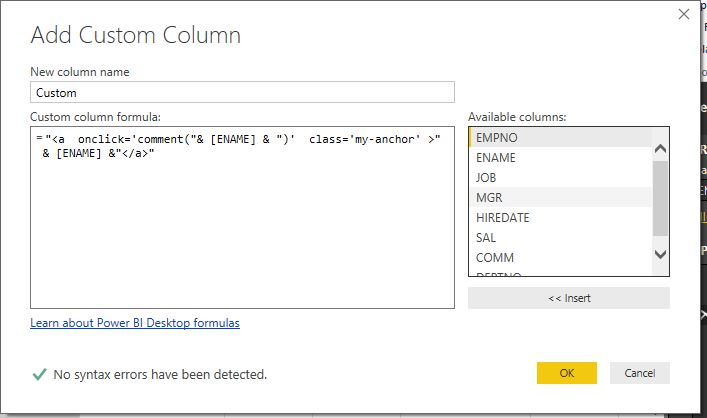Click the columns list scroll-down arrow
This screenshot has height=418, width=707.
pyautogui.click(x=660, y=254)
